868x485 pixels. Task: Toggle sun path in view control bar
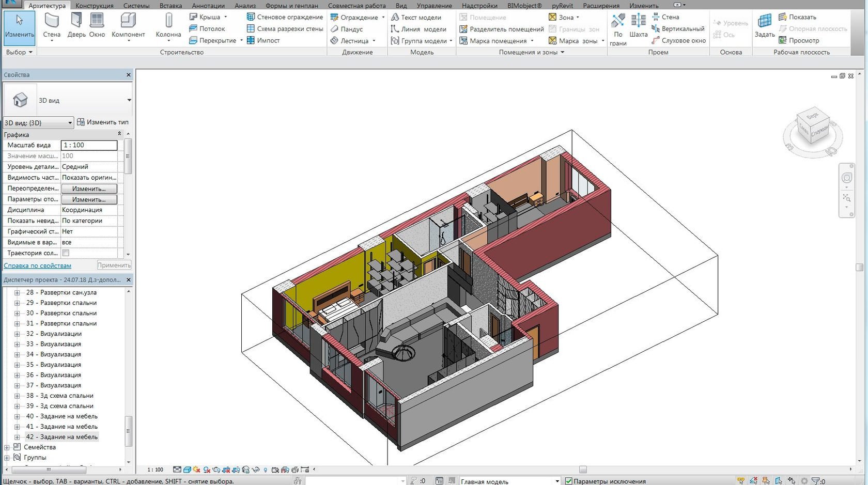(196, 470)
